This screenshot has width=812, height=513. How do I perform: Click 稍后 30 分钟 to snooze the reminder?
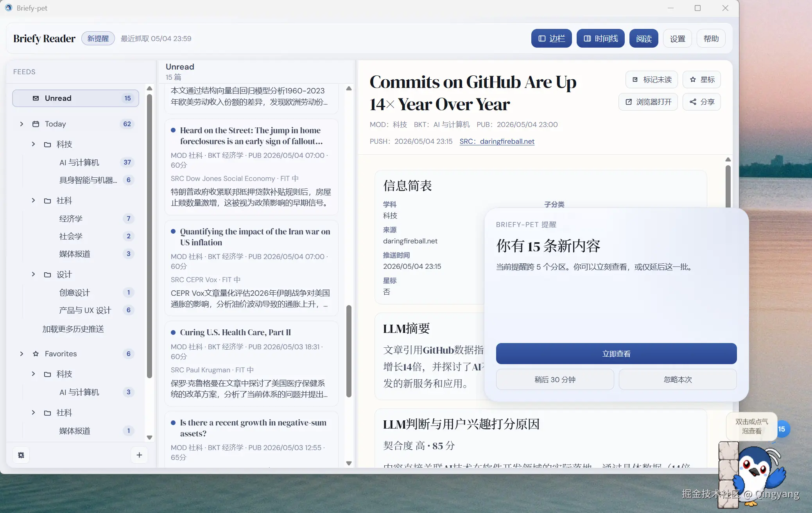[555, 379]
